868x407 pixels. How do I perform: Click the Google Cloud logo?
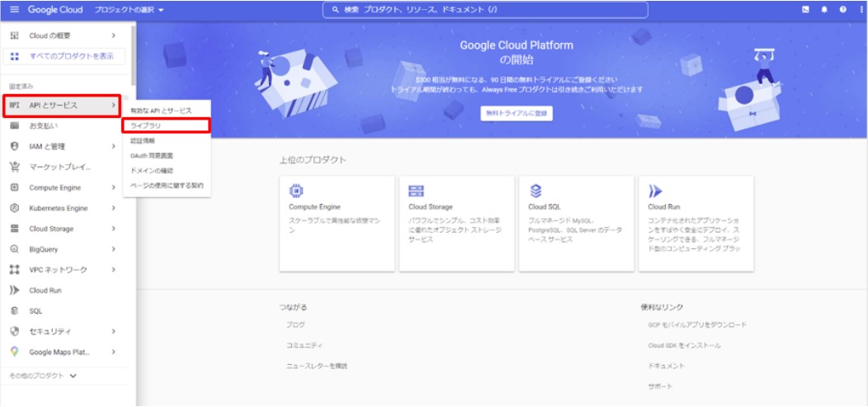(x=55, y=9)
